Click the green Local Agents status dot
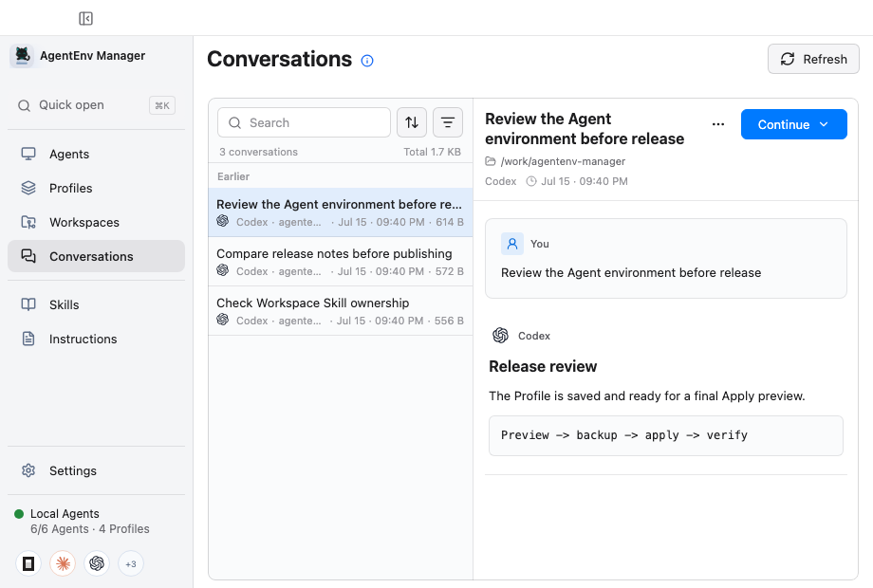 19,514
